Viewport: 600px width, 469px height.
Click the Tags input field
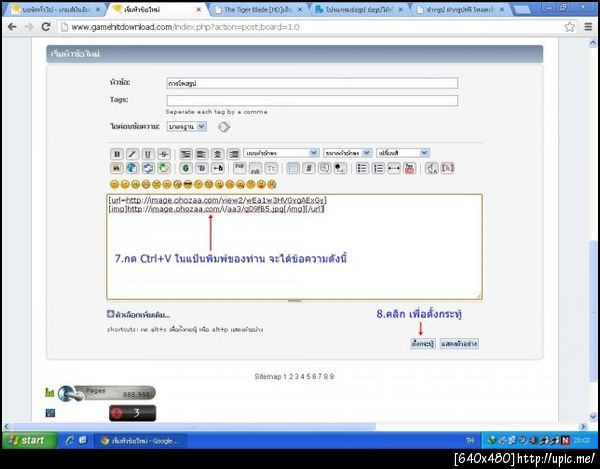312,101
